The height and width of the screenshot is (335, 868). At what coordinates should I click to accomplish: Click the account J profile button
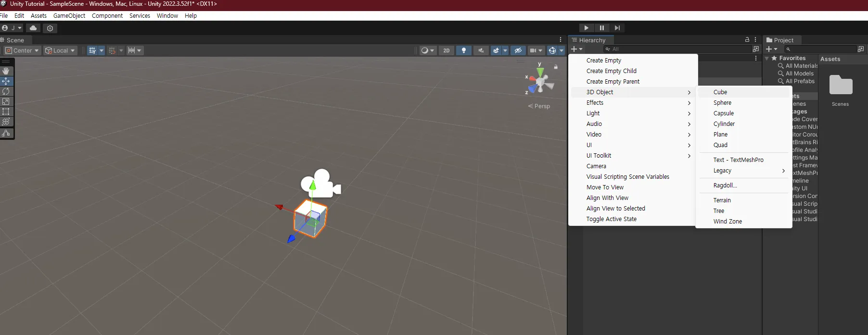point(12,28)
